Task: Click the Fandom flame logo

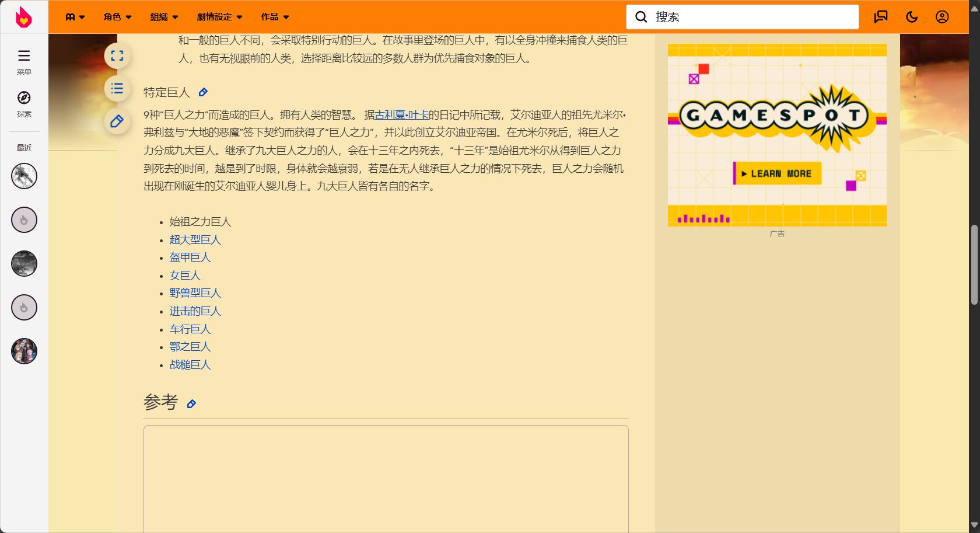Action: 24,17
